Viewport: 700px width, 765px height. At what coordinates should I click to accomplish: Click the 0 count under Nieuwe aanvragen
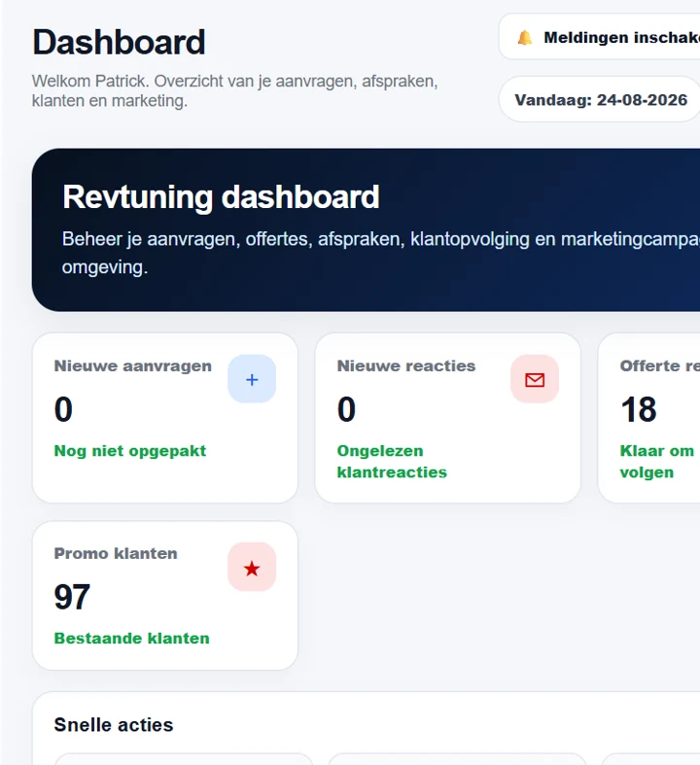tap(63, 409)
